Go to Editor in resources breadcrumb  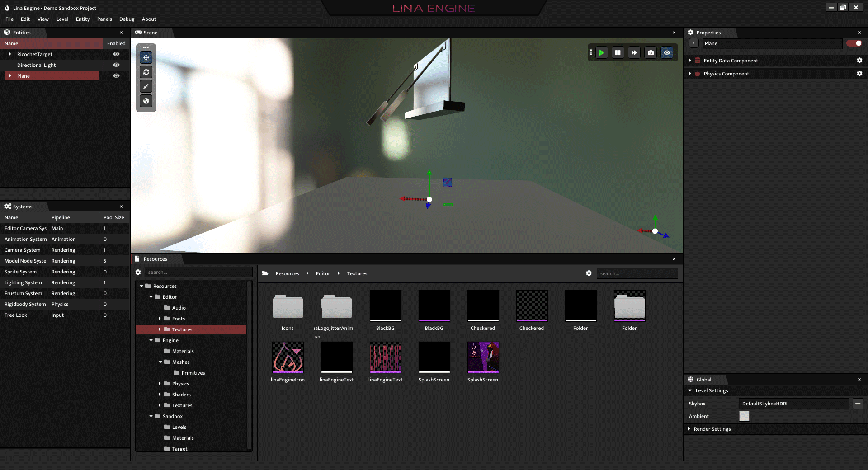[323, 273]
